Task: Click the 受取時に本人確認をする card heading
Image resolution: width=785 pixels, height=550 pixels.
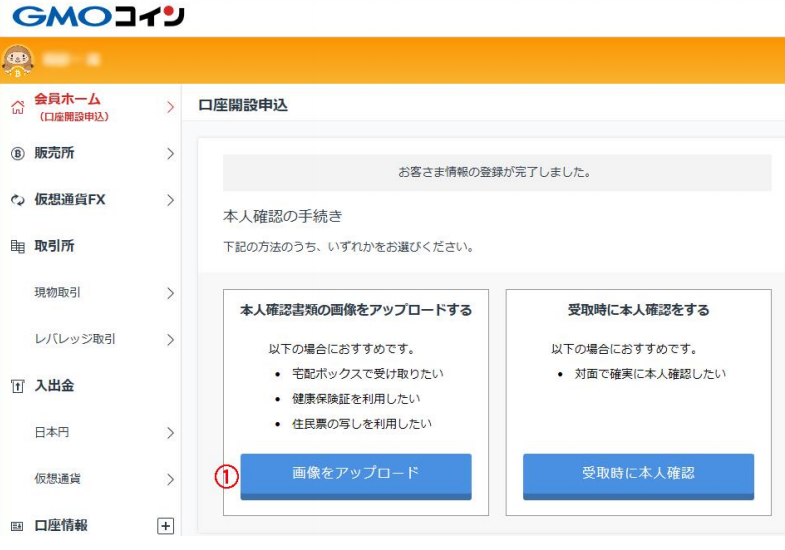Action: pos(638,310)
